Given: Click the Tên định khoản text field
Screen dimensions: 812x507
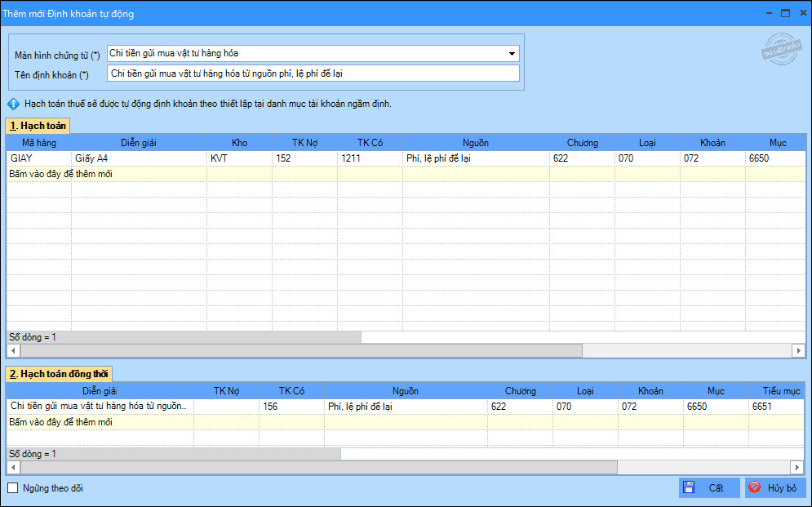Looking at the screenshot, I should (x=313, y=73).
